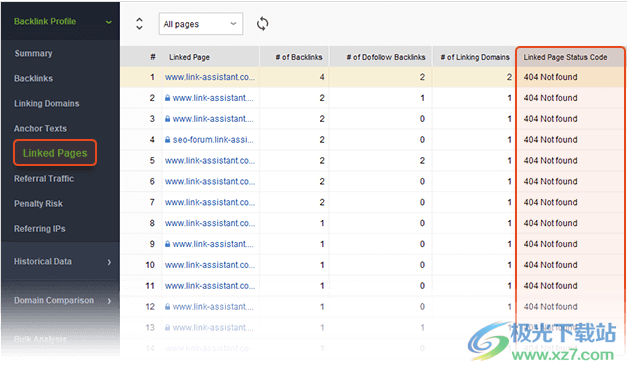Click backlinks count 2 in row 7
Image resolution: width=627 pixels, height=371 pixels.
(322, 202)
